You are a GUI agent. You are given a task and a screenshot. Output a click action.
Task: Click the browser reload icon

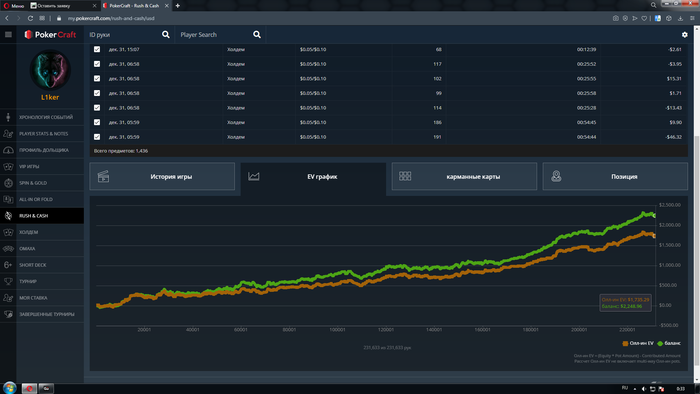coord(30,18)
